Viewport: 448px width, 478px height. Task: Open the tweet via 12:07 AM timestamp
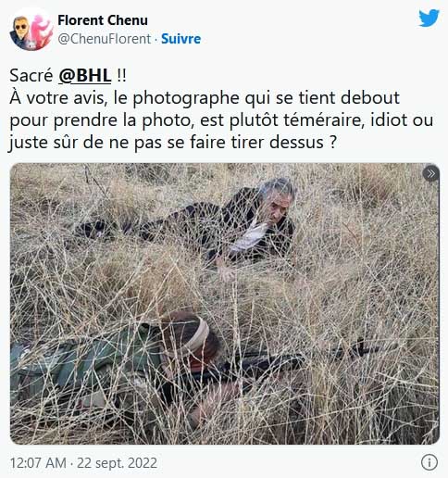(38, 463)
